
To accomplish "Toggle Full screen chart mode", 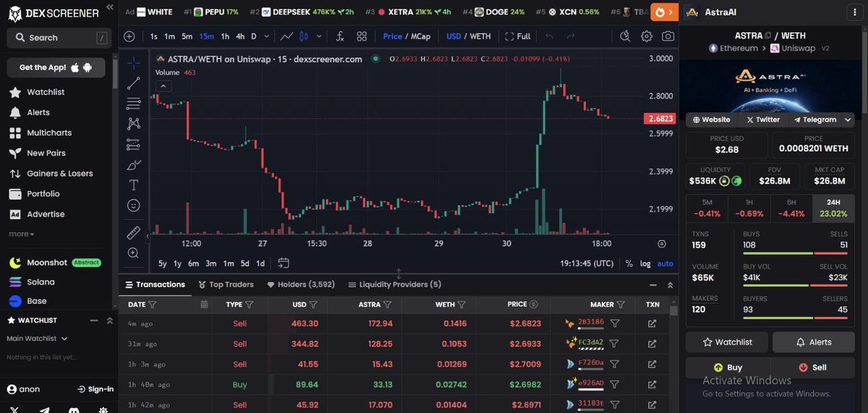I will click(518, 36).
